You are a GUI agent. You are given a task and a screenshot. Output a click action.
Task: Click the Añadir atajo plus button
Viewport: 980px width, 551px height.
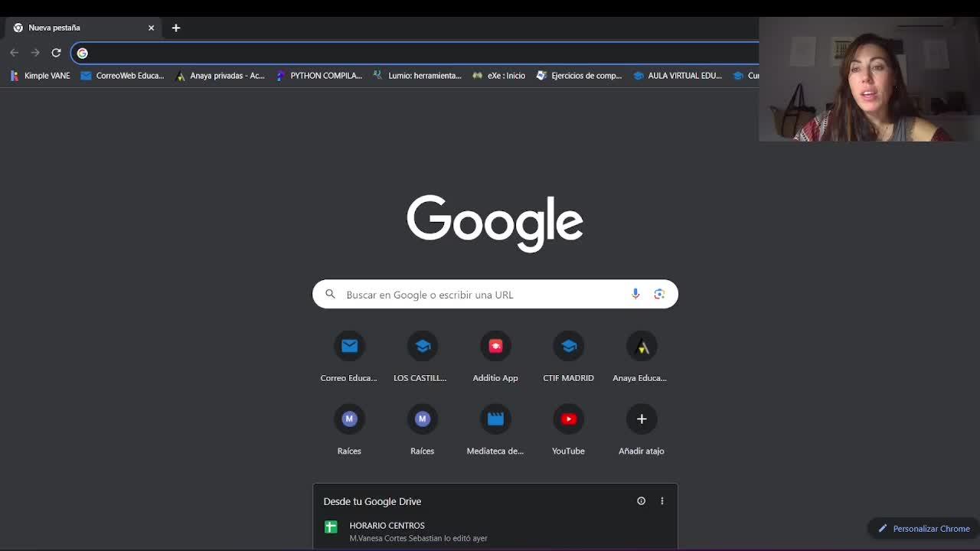[642, 419]
